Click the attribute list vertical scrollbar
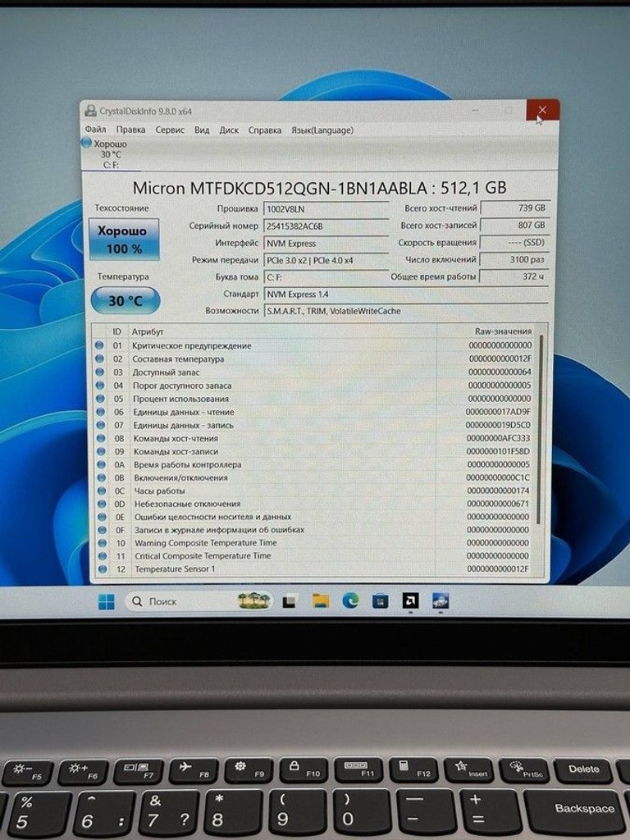 point(541,428)
